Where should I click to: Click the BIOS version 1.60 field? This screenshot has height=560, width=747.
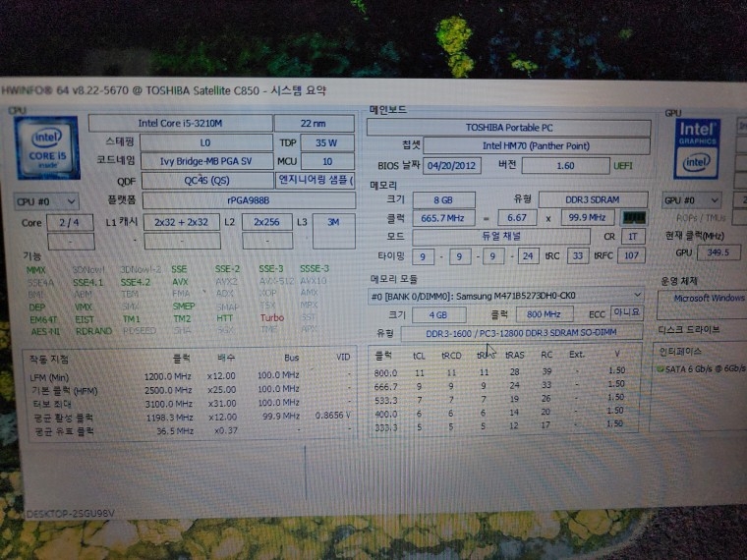click(565, 166)
